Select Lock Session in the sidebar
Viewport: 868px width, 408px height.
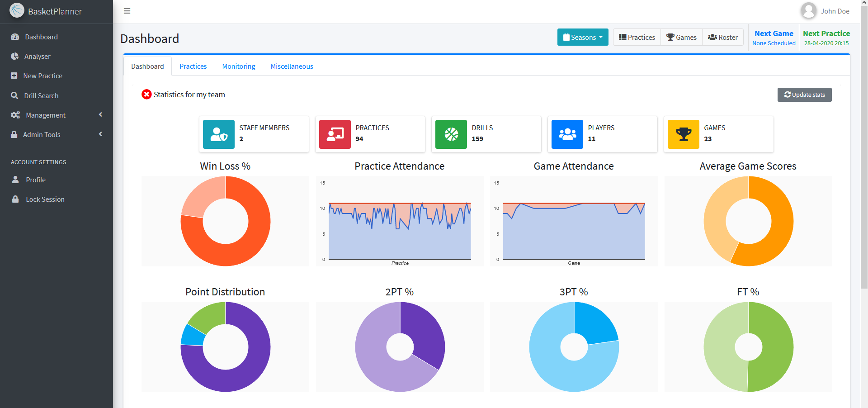tap(56, 199)
